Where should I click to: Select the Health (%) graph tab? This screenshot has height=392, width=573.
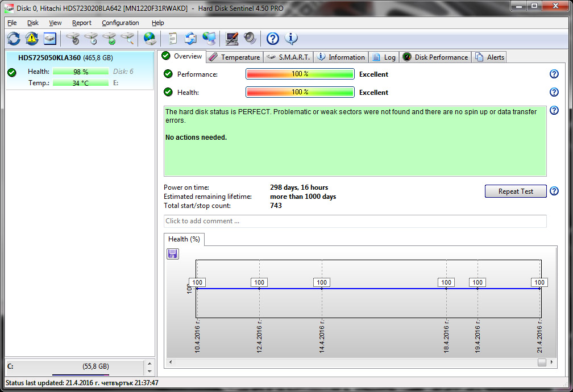(x=184, y=239)
